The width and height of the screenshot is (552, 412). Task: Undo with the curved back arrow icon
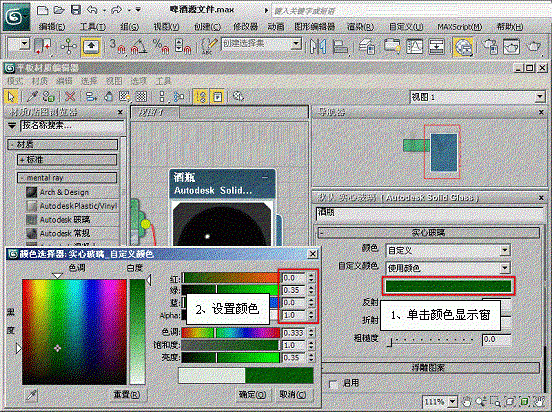92,10
